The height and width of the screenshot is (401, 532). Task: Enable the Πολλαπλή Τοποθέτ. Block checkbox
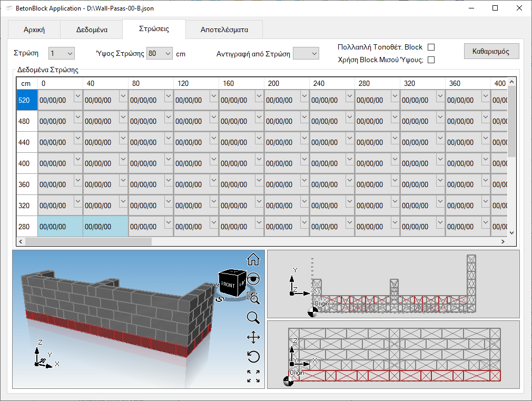click(431, 47)
